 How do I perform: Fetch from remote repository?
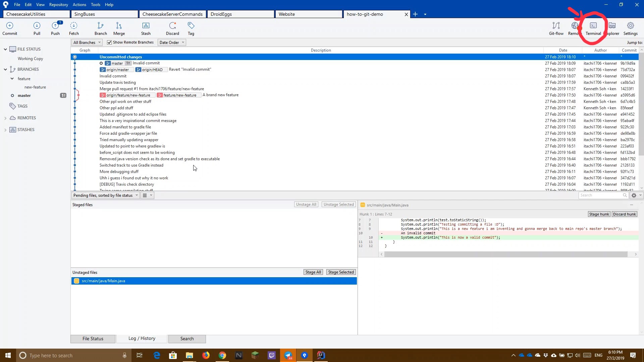tap(73, 28)
